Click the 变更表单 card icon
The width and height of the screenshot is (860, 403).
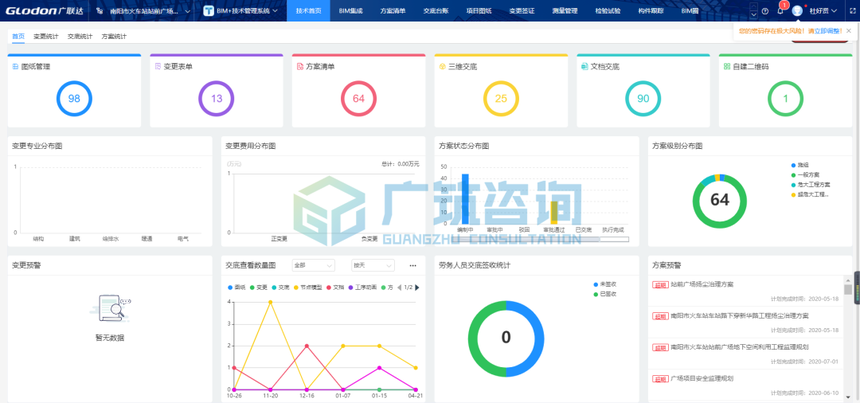[x=158, y=66]
